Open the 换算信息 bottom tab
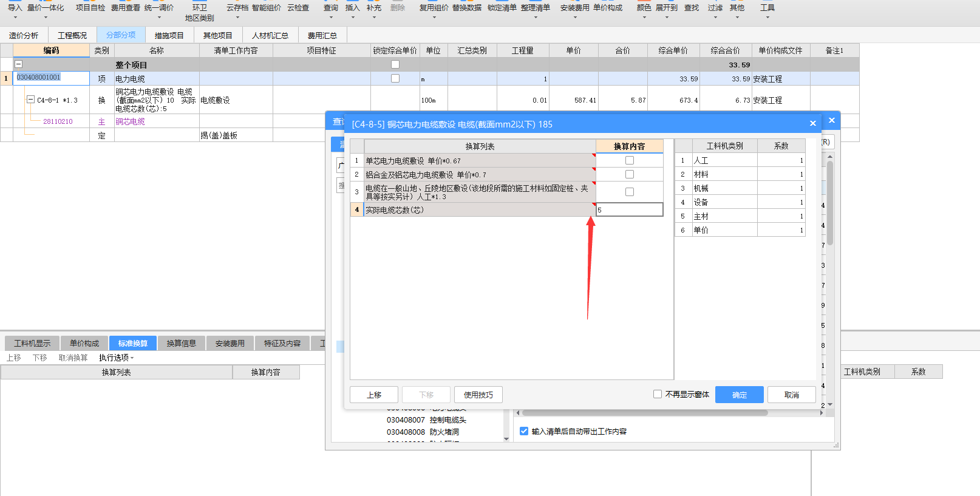980x496 pixels. coord(182,343)
